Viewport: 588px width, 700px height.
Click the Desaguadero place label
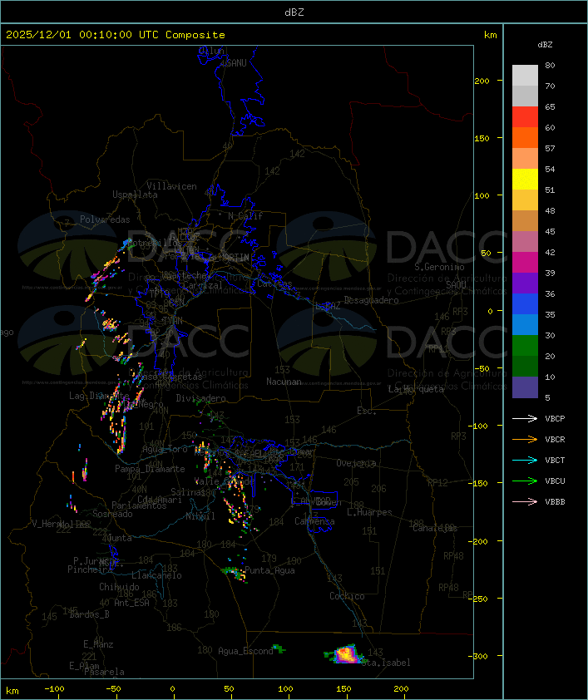[x=371, y=300]
